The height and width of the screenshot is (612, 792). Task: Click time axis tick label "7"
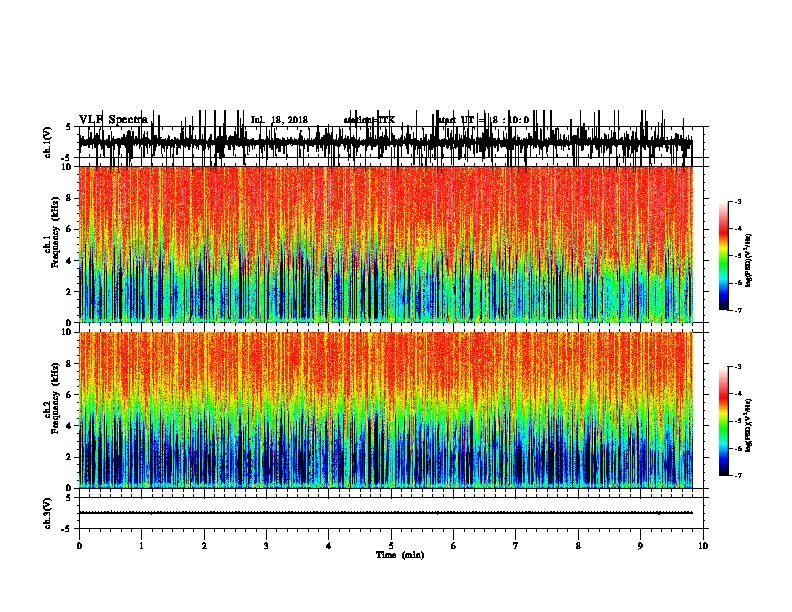[x=516, y=546]
